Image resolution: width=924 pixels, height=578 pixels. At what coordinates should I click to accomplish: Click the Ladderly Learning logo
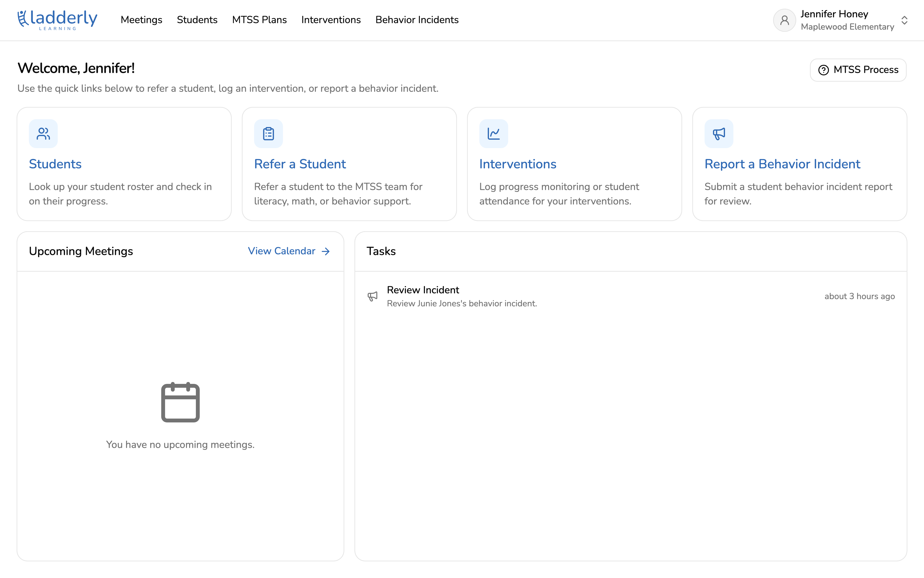(57, 20)
